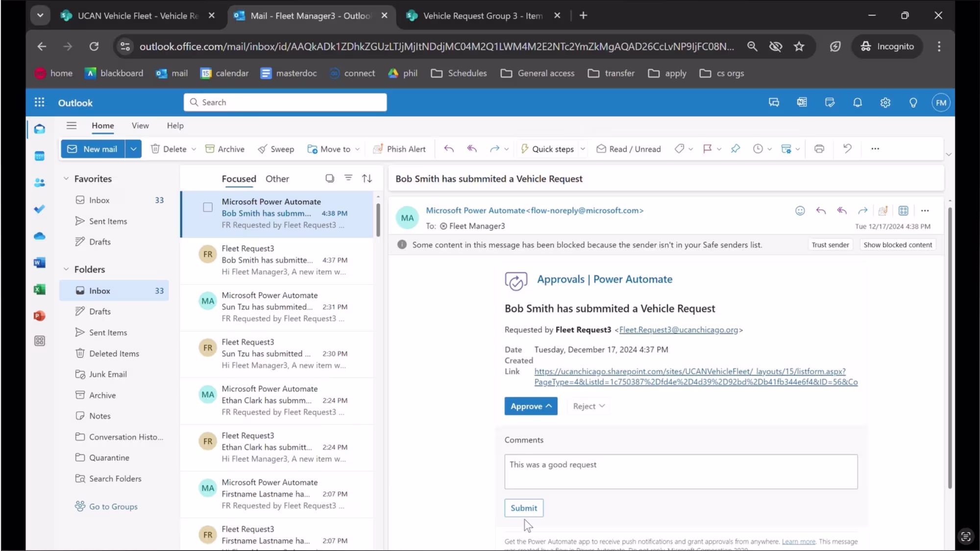This screenshot has height=551, width=980.
Task: Expand the New mail dropdown arrow
Action: coord(133,149)
